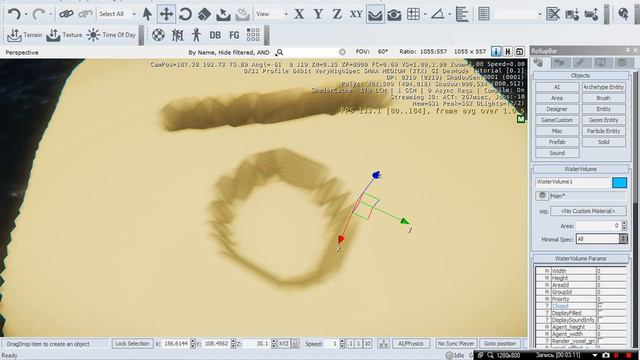Image resolution: width=640 pixels, height=360 pixels.
Task: Activate the Rotate tool
Action: tap(185, 14)
